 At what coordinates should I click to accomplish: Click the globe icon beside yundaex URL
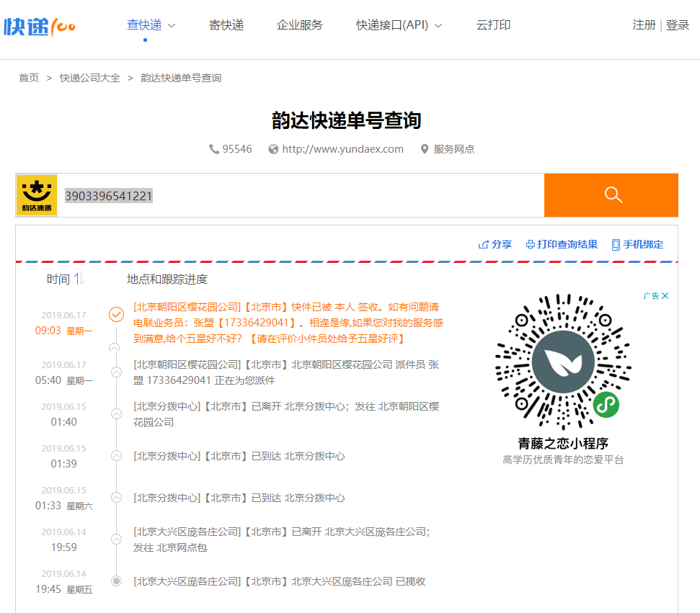[273, 149]
